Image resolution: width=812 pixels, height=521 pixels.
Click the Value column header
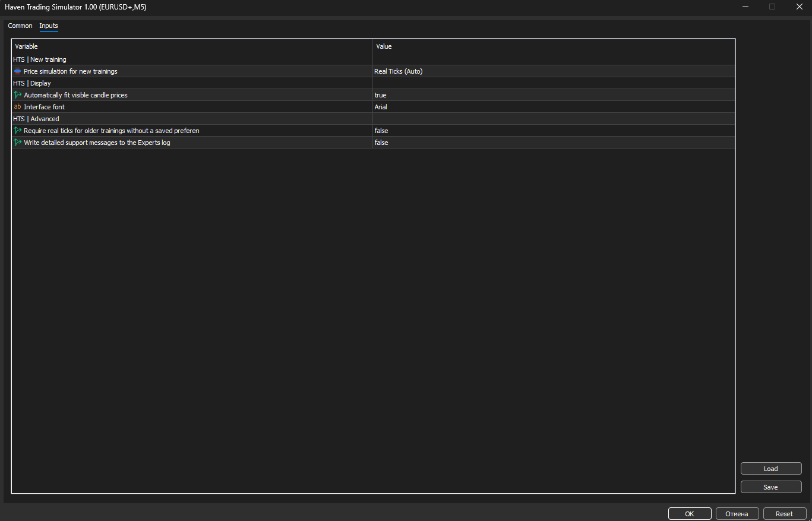(x=554, y=46)
